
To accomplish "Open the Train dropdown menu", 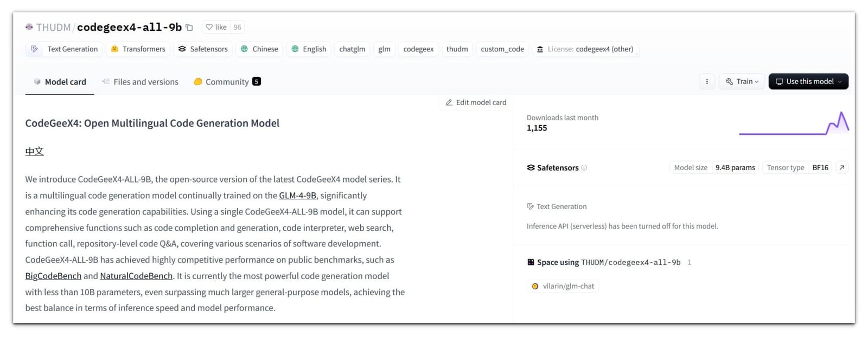I will pos(742,81).
